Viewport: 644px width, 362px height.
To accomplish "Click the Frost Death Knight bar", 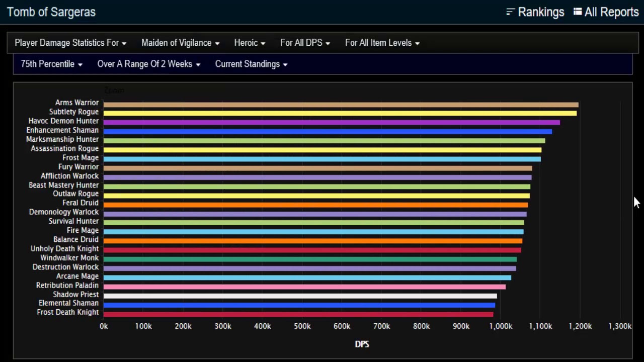I will click(298, 314).
